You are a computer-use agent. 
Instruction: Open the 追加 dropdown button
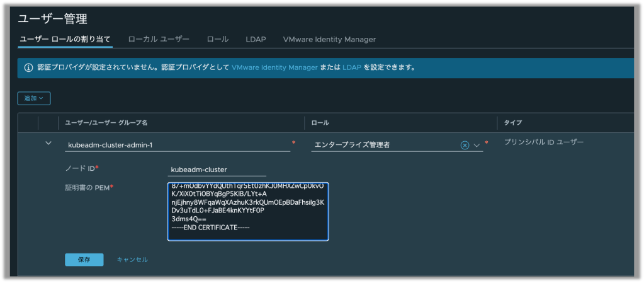pos(34,98)
